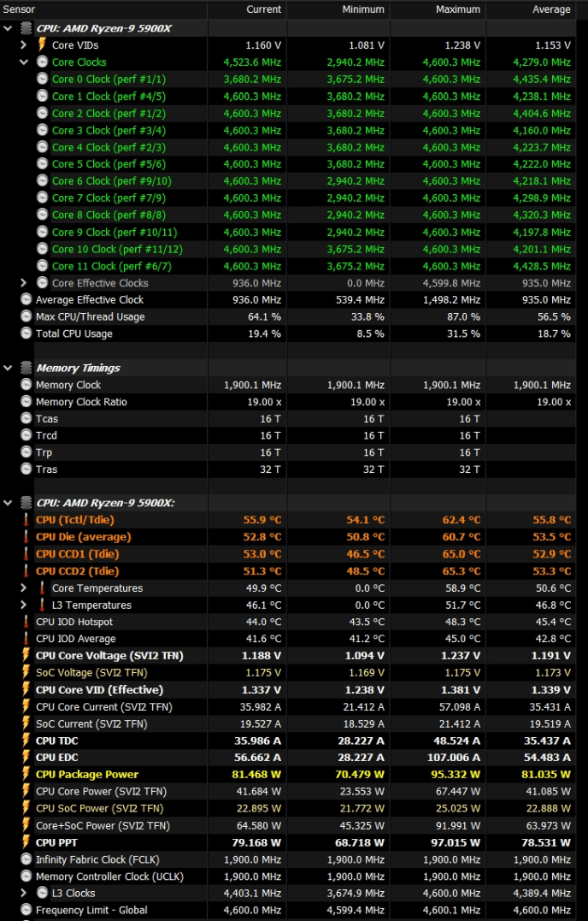The width and height of the screenshot is (588, 921).
Task: Click the lightning bolt icon for Core VIDs
Action: 42,44
